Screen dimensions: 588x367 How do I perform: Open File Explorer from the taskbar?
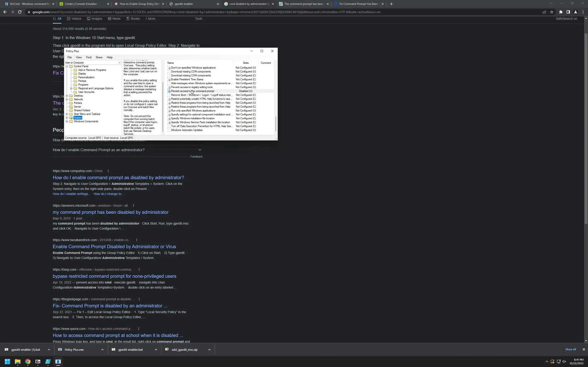coord(17,361)
